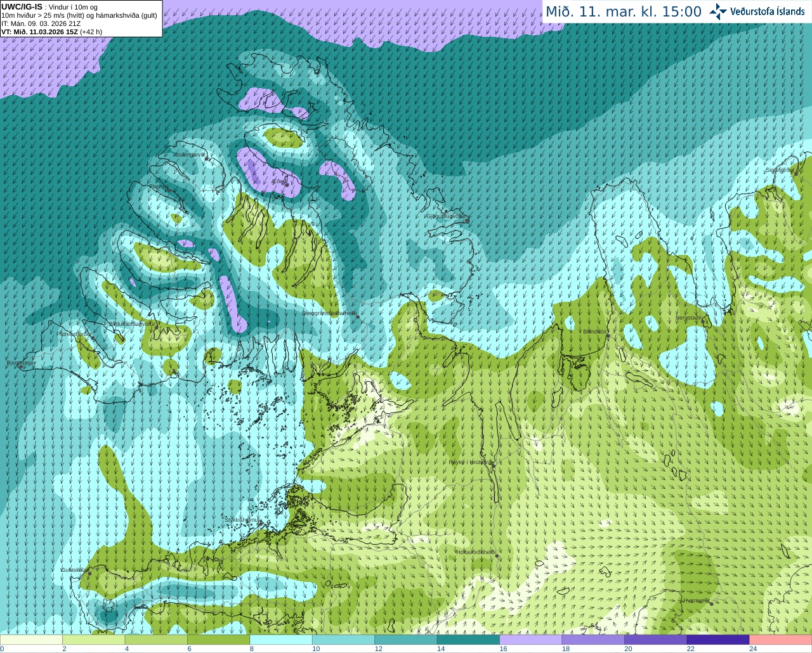Screen dimensions: 812x653
Task: Click the 0–2 m/s pale yellow legend swatch
Action: click(32, 640)
